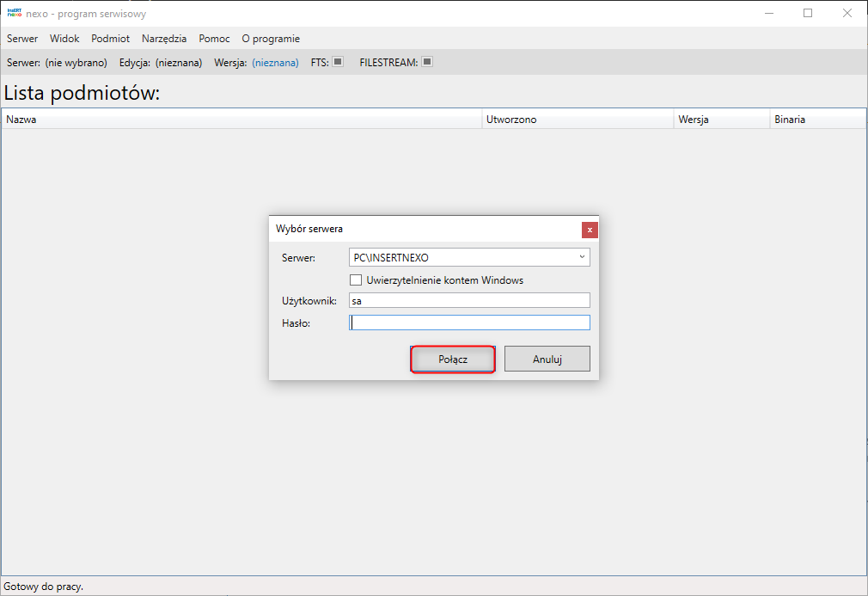Sort list by Nazwa column header
Viewport: 868px width, 596px height.
(241, 119)
